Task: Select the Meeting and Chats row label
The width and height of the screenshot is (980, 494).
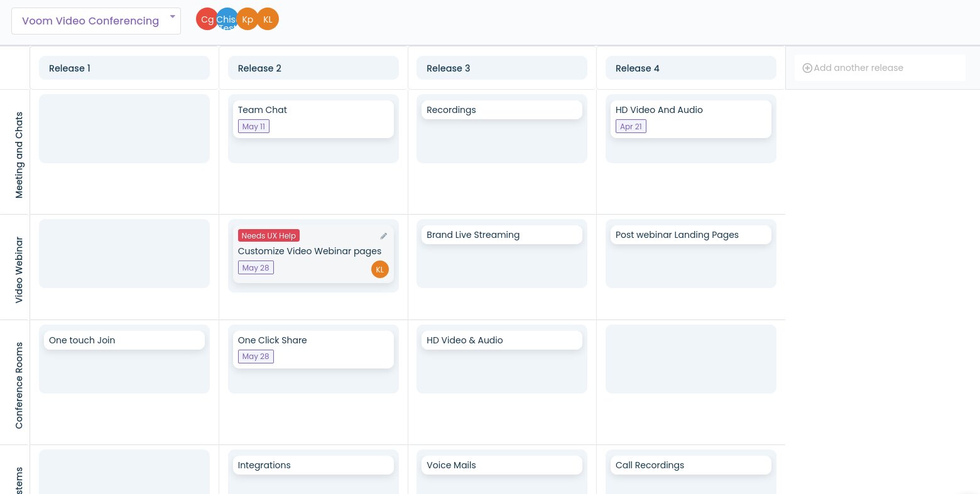Action: click(19, 154)
